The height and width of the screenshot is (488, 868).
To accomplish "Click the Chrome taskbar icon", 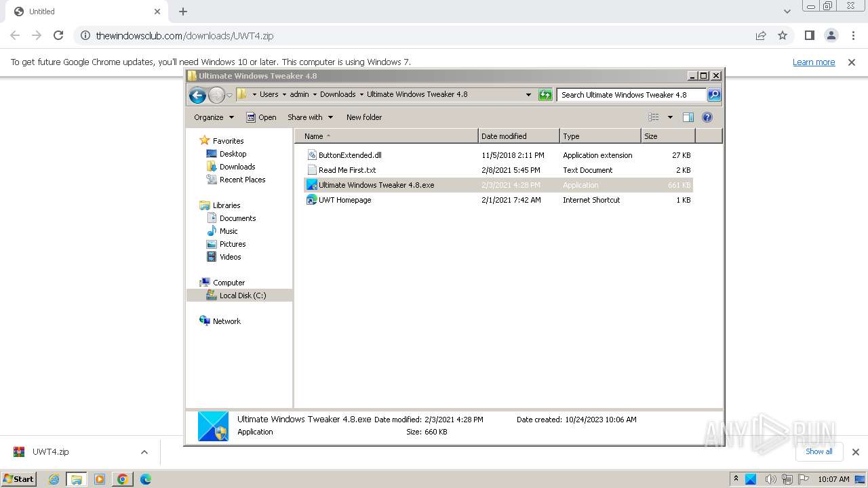I will pos(123,479).
